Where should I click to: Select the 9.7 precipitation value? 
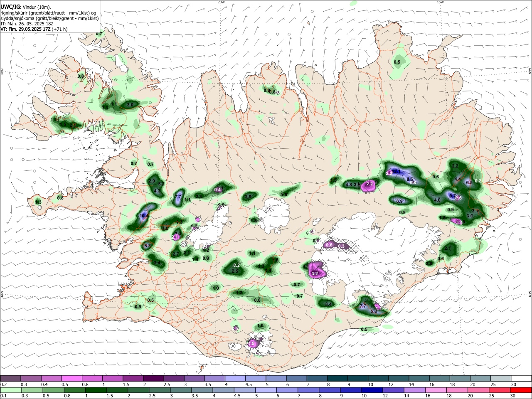[453, 196]
